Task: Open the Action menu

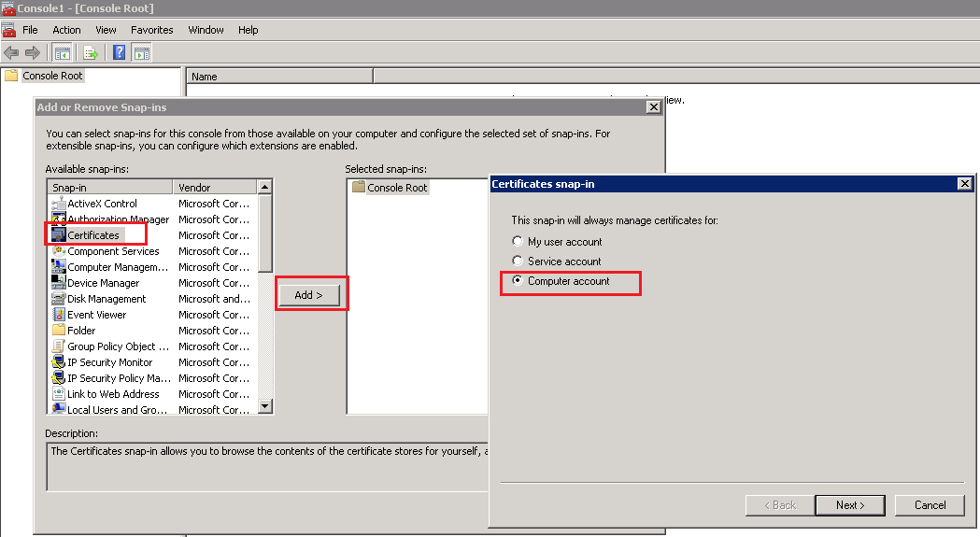Action: click(66, 30)
